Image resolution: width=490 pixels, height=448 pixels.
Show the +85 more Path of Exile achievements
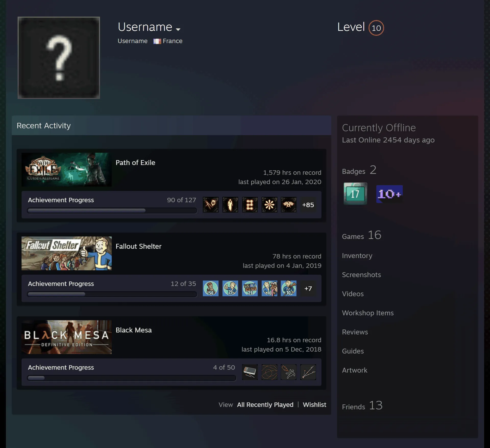(308, 205)
